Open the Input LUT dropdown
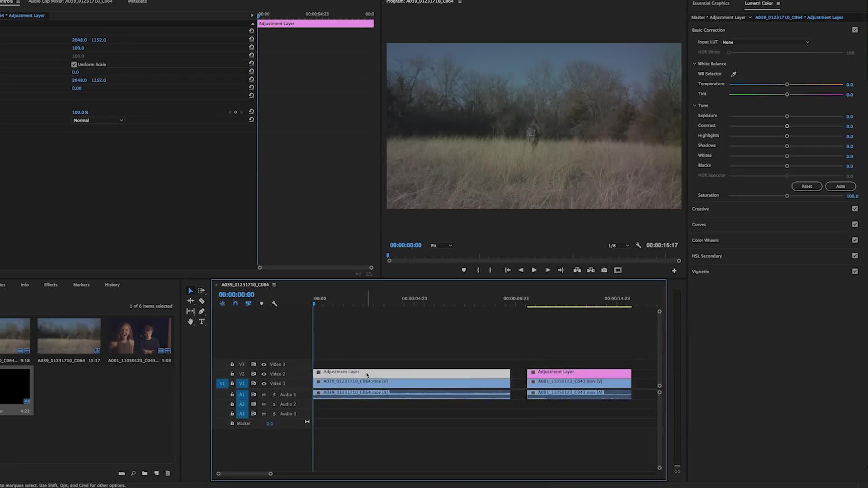 pos(765,42)
